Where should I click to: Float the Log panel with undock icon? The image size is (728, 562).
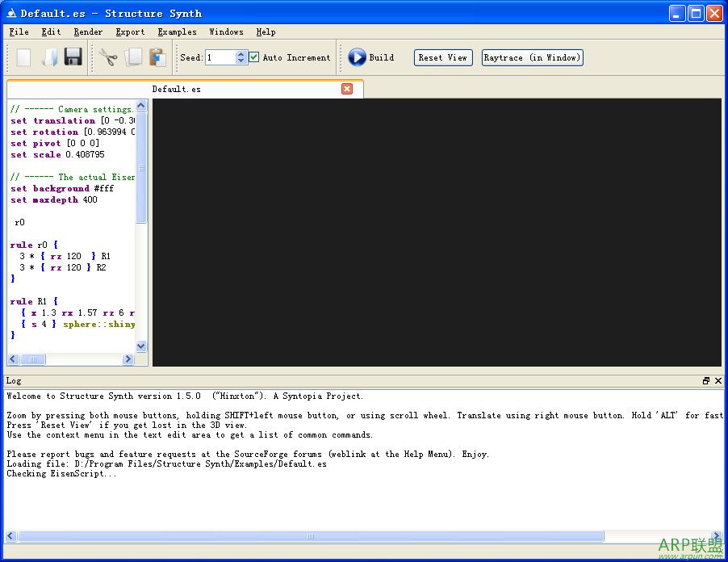[x=706, y=381]
